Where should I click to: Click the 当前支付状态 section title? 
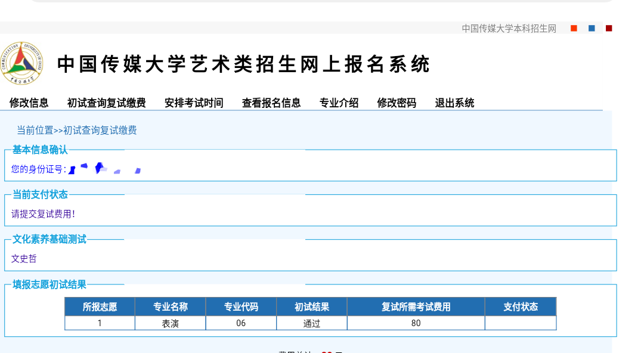click(x=40, y=194)
